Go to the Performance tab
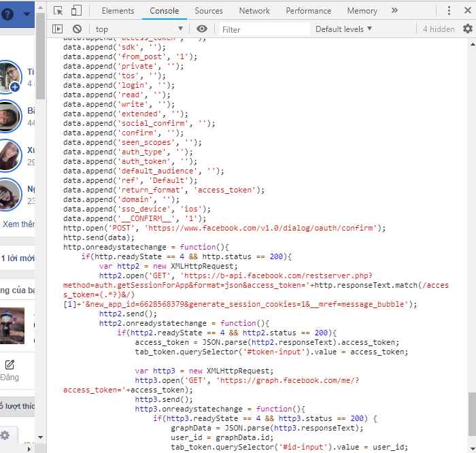476x453 pixels. coord(309,11)
